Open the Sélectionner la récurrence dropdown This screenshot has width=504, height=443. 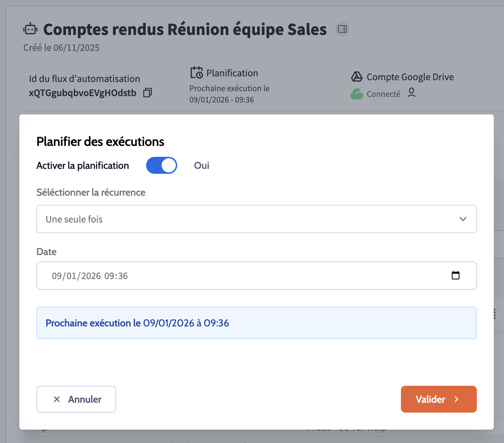[256, 219]
